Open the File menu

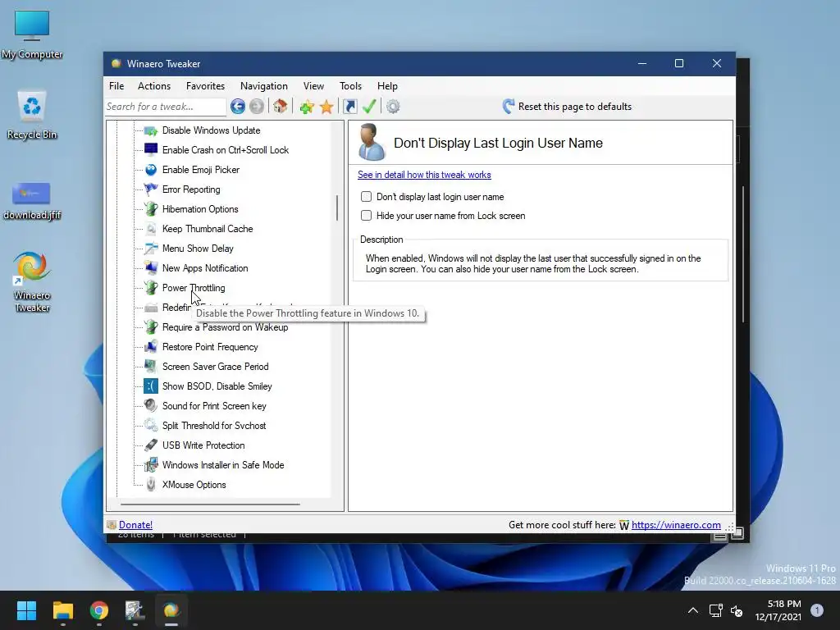(116, 85)
